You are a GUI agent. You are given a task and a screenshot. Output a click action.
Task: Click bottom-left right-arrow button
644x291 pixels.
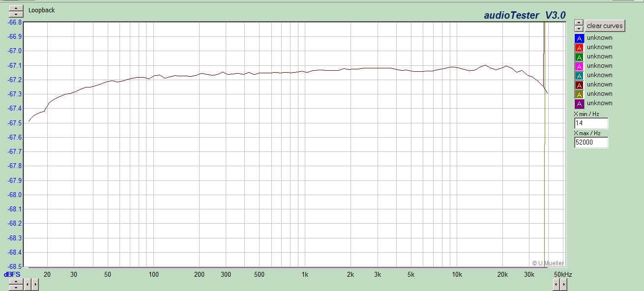pos(34,284)
